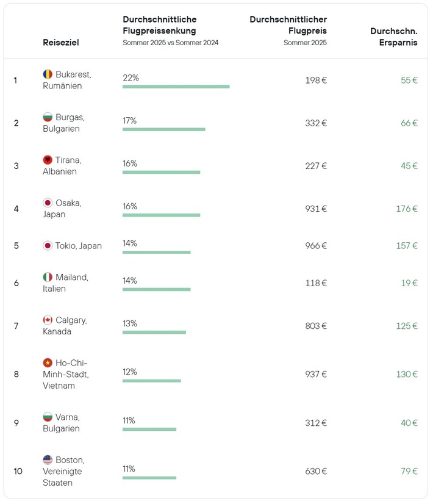This screenshot has width=433, height=504.
Task: Click the Bulgarian flag next to Burgas
Action: (x=48, y=117)
